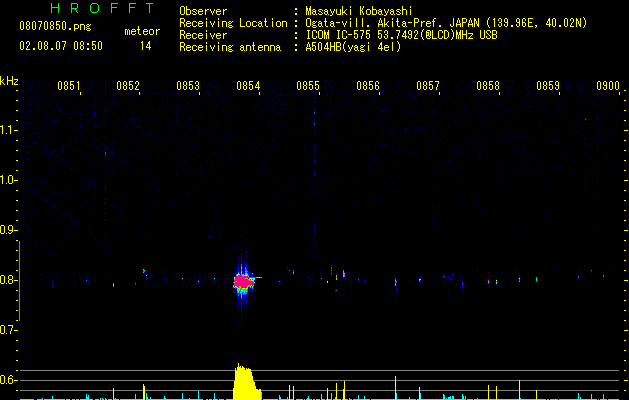Click the 0859 time marker

tap(548, 86)
